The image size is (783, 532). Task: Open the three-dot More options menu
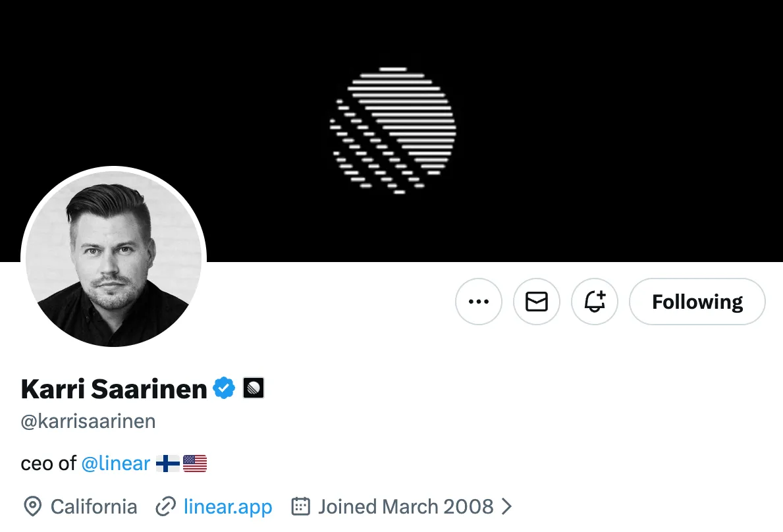click(x=479, y=302)
